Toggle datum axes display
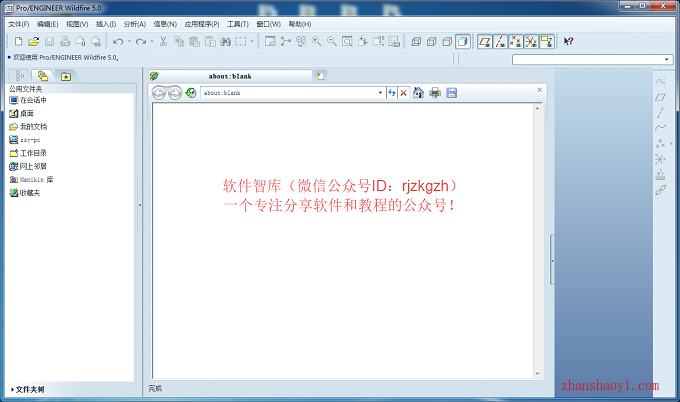 click(500, 42)
